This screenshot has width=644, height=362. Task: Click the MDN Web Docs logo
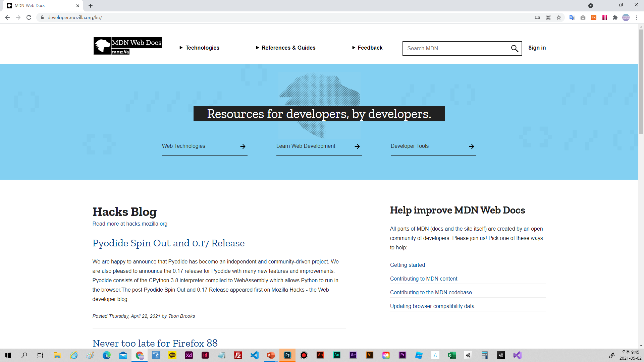coord(127,46)
